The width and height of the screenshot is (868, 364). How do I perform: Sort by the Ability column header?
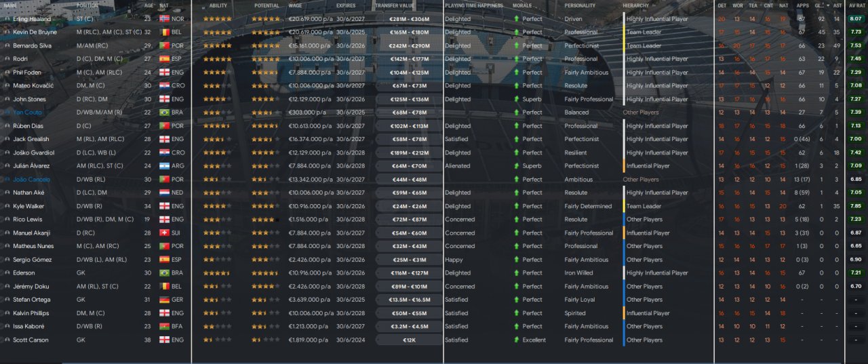pyautogui.click(x=218, y=5)
